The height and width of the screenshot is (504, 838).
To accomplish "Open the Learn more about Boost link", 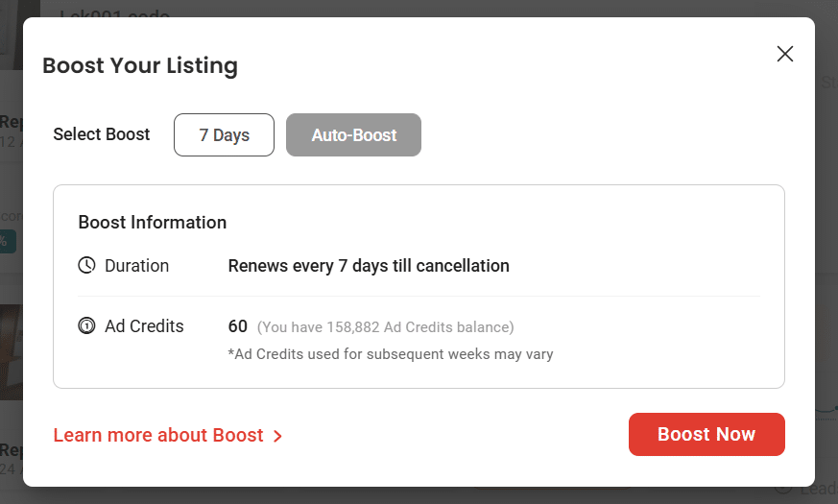I will click(158, 436).
